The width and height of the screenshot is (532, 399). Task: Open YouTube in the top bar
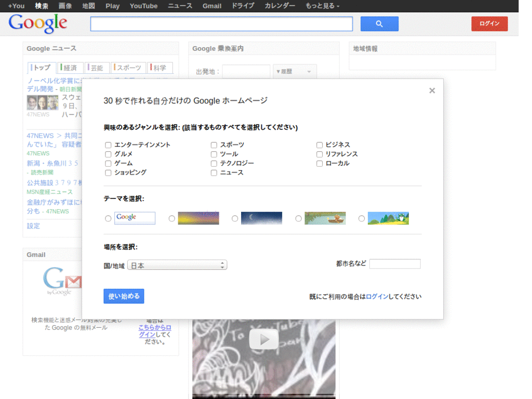pos(143,6)
